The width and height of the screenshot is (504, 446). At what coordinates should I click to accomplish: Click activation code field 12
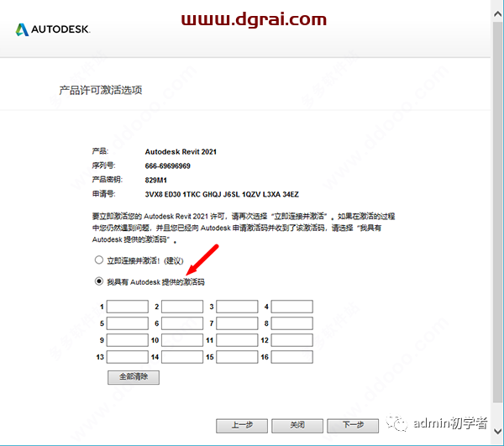[291, 340]
